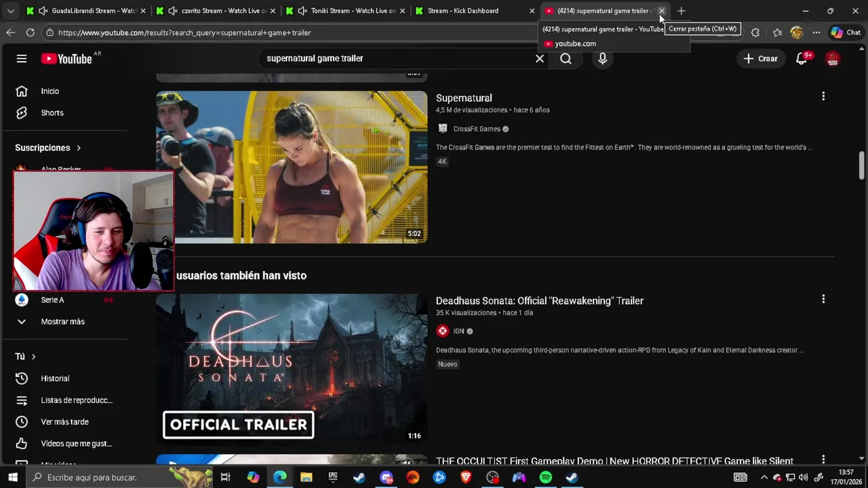Open options menu for Deadhaus Sonata video
This screenshot has width=868, height=488.
(x=823, y=300)
